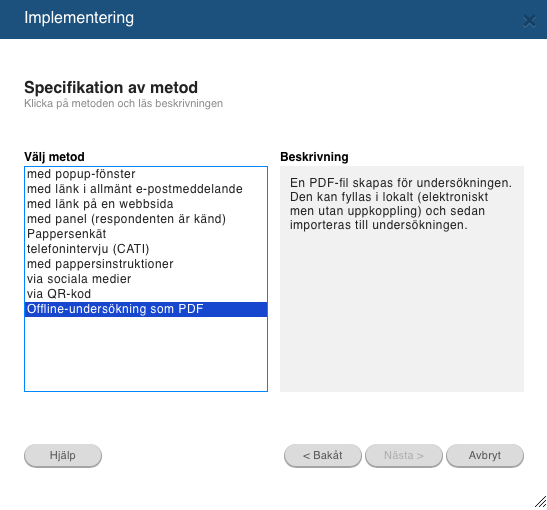
Task: Choose 'telefonintervju (CATI)' option
Action: 146,249
